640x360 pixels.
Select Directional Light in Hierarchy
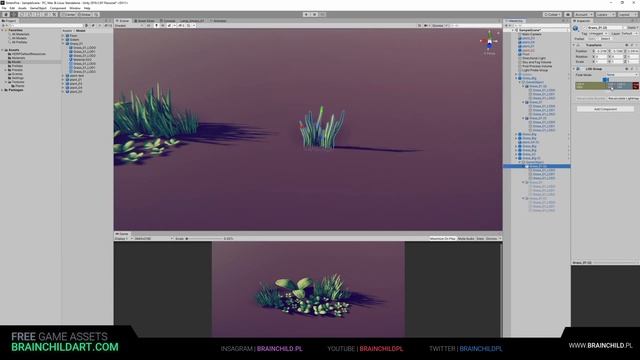pos(533,58)
